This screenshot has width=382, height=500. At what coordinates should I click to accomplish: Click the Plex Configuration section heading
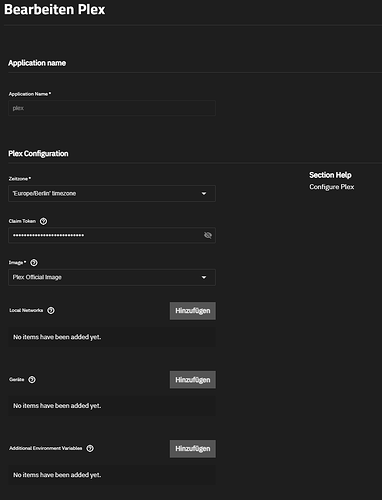pos(38,154)
